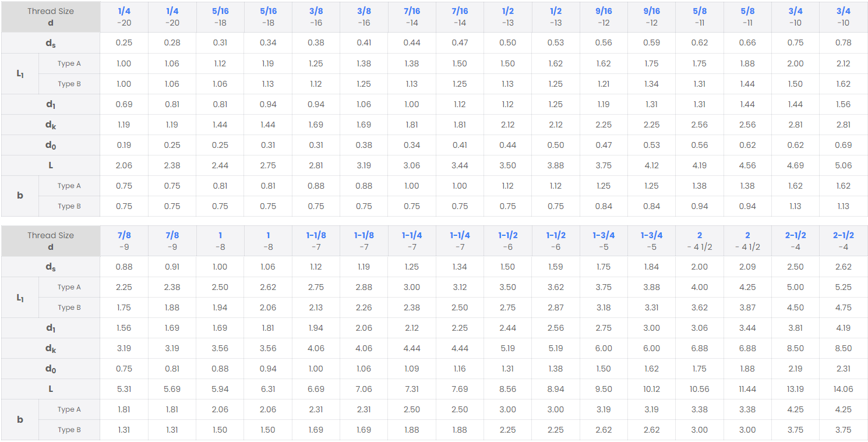Click the ds value 1.84
Screen dimensions: 868x442
(x=651, y=267)
